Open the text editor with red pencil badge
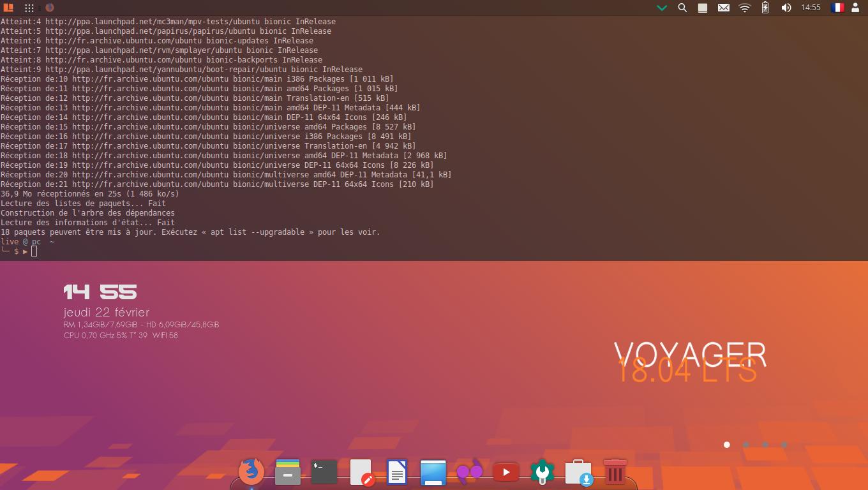The height and width of the screenshot is (490, 868). click(x=361, y=473)
